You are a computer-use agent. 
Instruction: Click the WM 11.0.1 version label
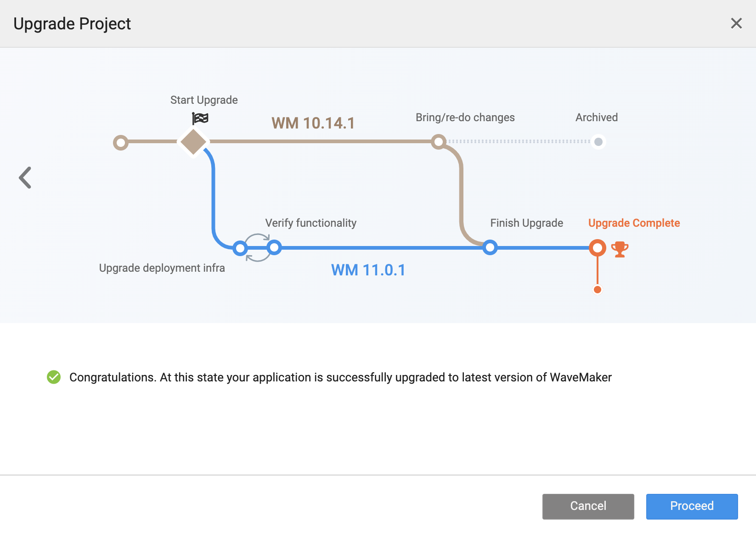pyautogui.click(x=368, y=270)
